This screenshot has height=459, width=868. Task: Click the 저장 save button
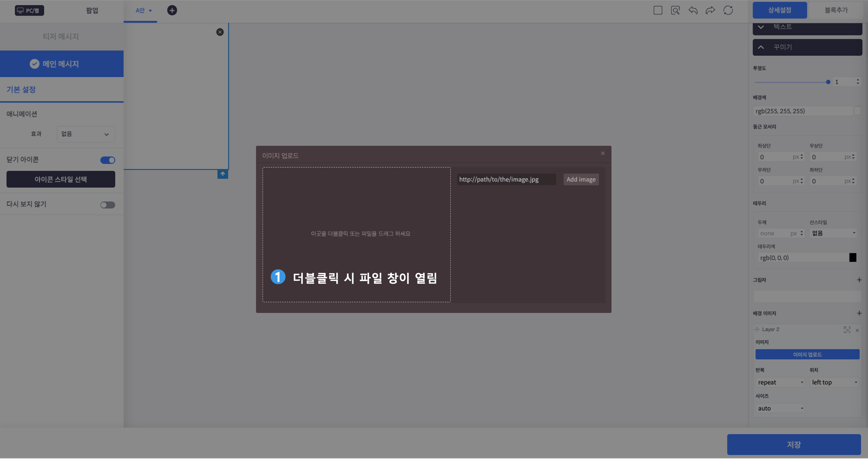(793, 444)
